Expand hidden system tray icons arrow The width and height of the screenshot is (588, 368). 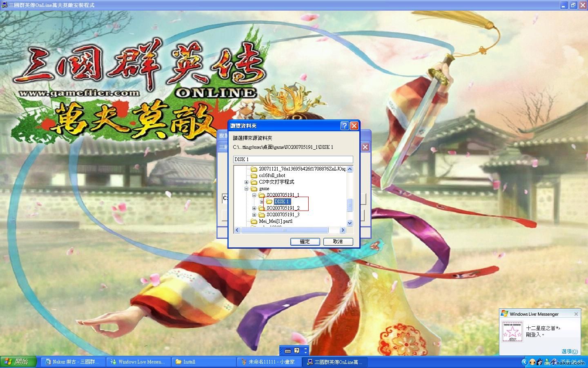tap(524, 362)
